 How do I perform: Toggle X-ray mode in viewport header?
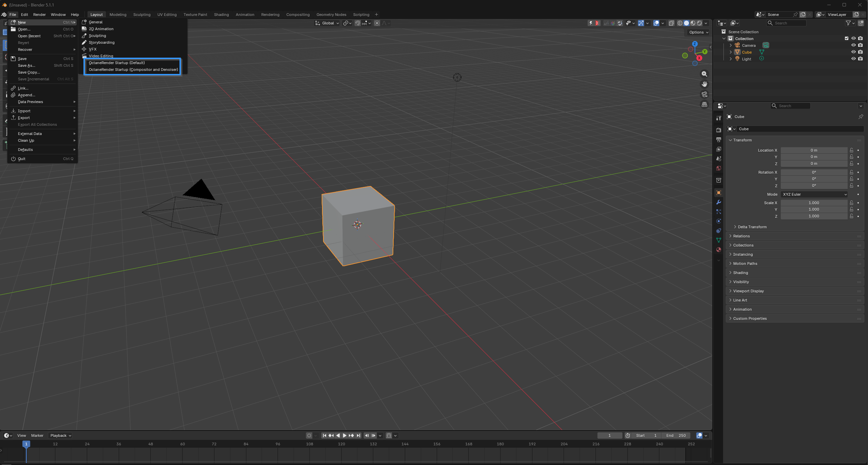pos(671,23)
